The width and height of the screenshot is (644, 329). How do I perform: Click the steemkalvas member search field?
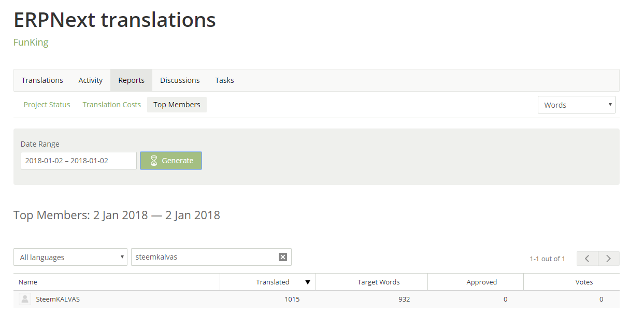click(x=211, y=257)
